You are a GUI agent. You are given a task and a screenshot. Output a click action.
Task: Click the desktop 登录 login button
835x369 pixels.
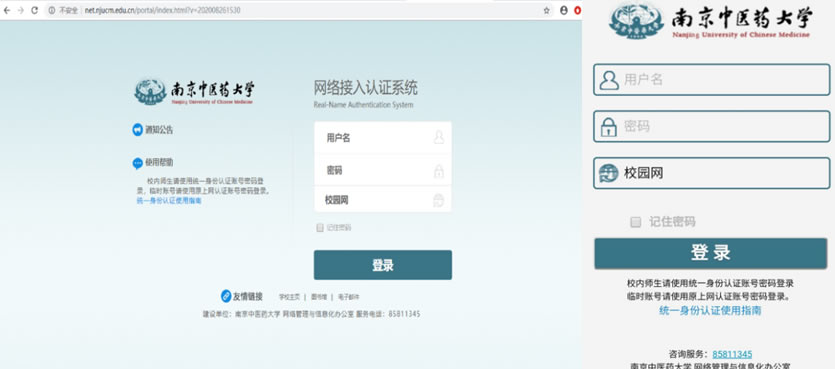tap(382, 265)
